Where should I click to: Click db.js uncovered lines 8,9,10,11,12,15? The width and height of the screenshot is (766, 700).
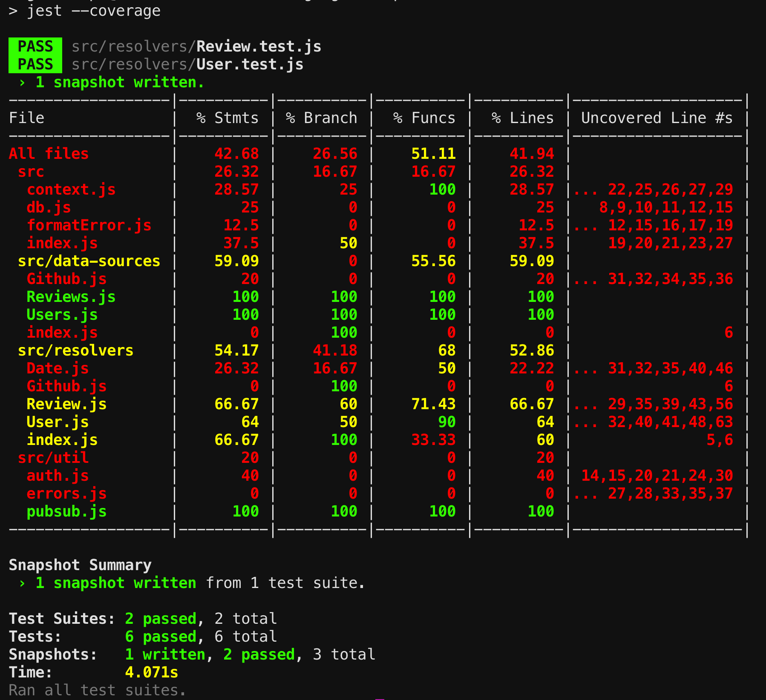coord(666,207)
